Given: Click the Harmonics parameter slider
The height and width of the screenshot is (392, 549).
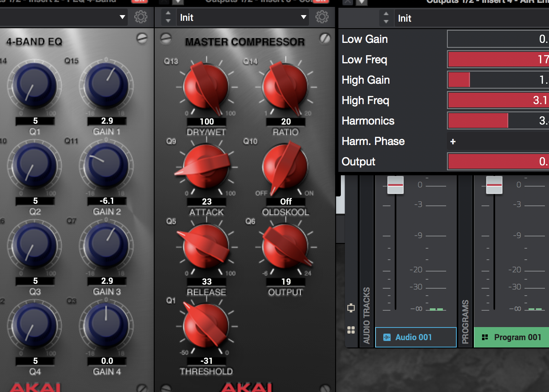Looking at the screenshot, I should click(498, 121).
